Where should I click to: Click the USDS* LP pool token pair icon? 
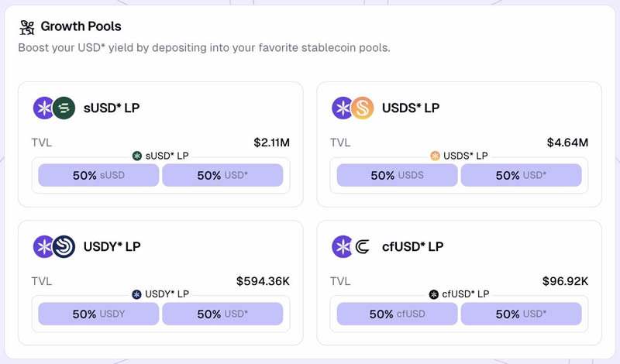pos(353,108)
